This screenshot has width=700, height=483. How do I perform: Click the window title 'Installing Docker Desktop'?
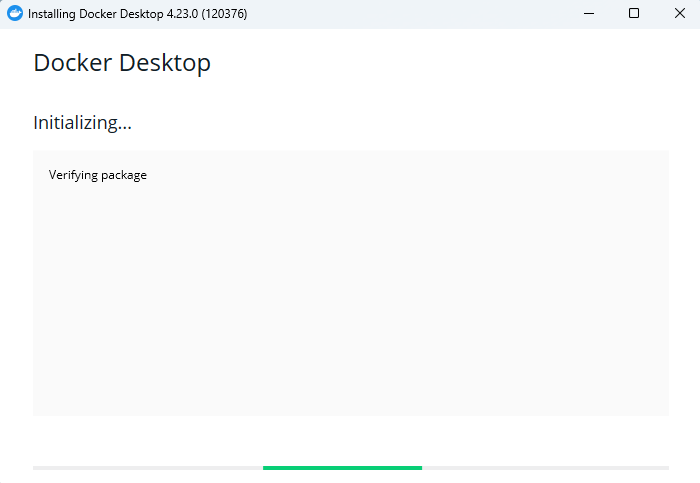tap(95, 14)
